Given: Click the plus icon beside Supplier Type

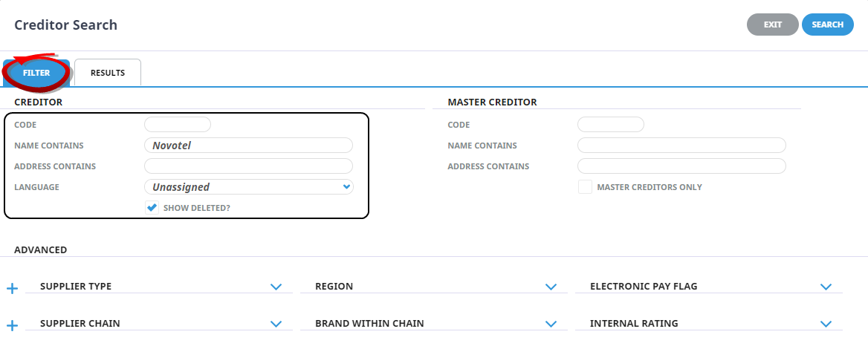Looking at the screenshot, I should (12, 287).
